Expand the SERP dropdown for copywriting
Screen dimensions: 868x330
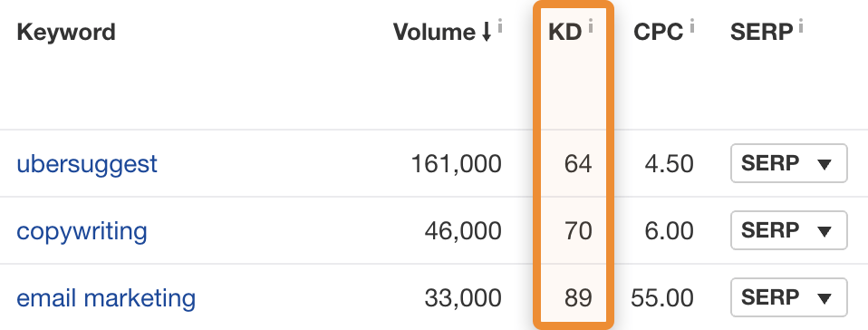click(x=789, y=229)
